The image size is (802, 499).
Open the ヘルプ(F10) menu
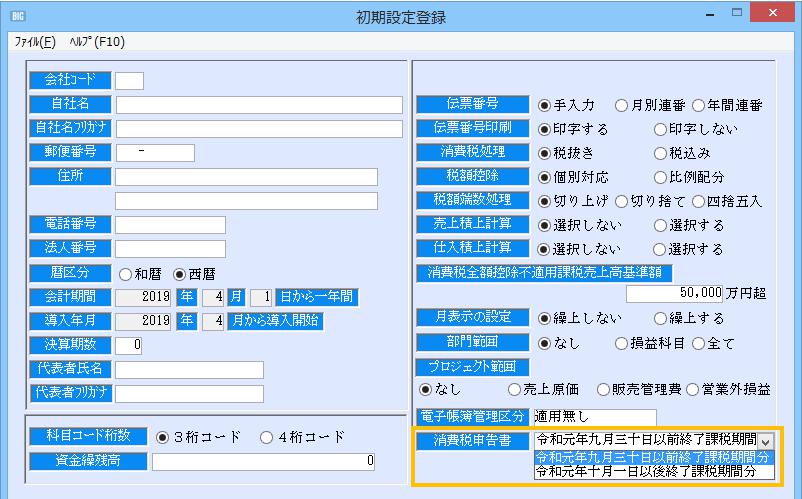95,42
